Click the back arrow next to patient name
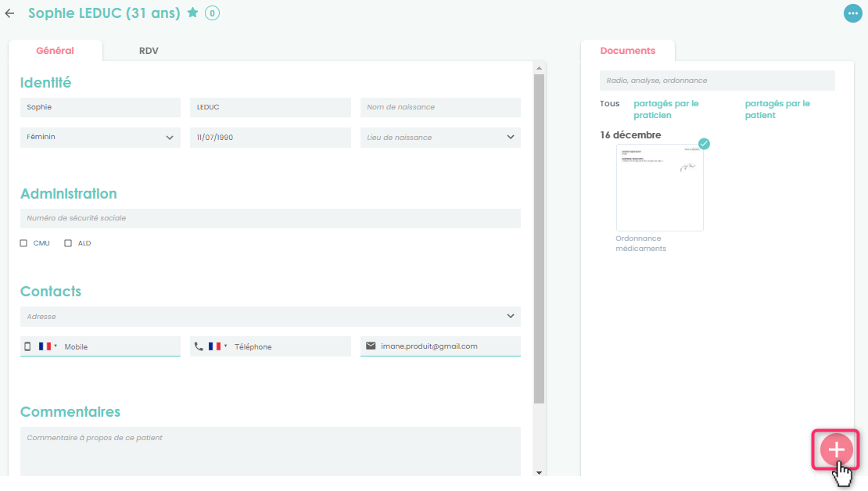868x491 pixels. pos(10,13)
